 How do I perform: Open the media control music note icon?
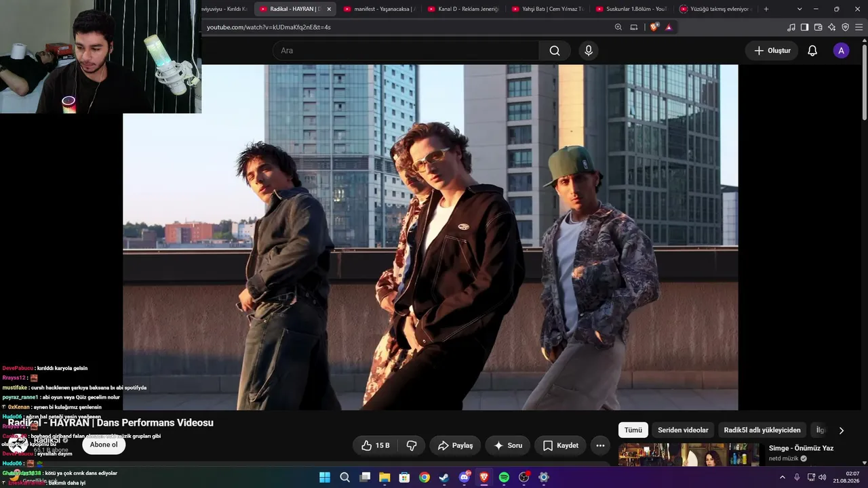pos(791,27)
